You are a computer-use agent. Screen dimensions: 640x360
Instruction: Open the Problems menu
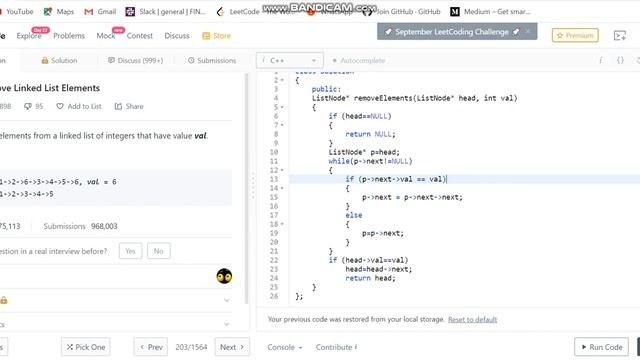pos(69,36)
